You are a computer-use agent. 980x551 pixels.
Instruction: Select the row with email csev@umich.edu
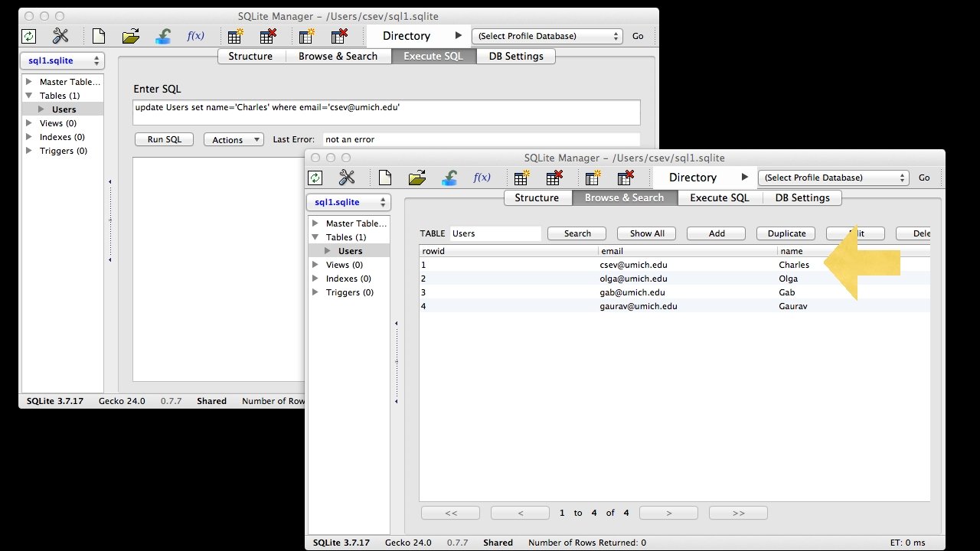click(675, 265)
